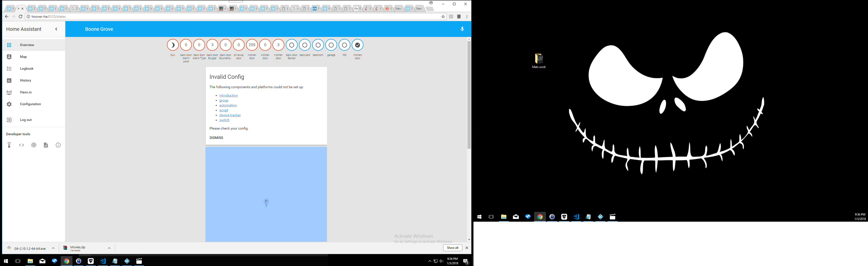The width and height of the screenshot is (868, 266).
Task: Open the Map panel
Action: pyautogui.click(x=23, y=57)
